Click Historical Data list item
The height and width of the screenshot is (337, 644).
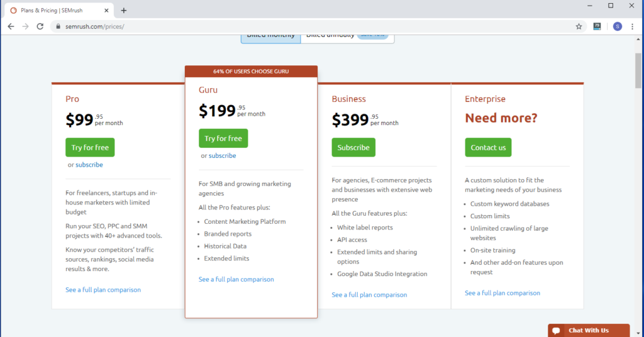click(226, 246)
